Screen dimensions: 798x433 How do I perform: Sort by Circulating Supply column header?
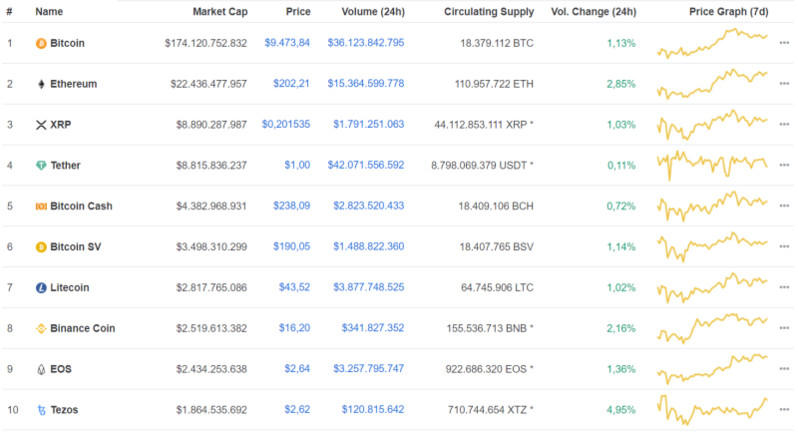(484, 12)
